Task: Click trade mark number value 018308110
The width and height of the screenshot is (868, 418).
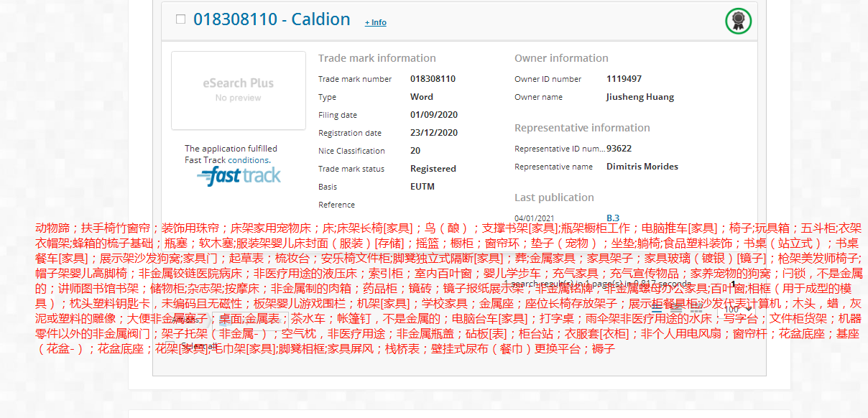Action: (x=433, y=79)
